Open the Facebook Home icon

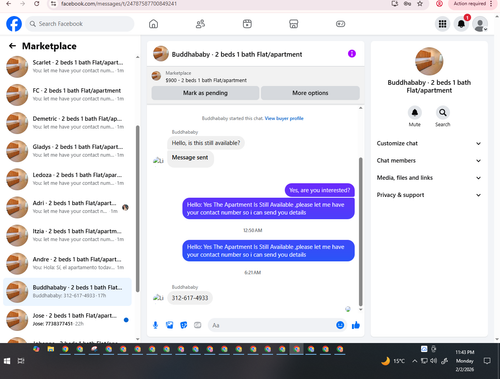pyautogui.click(x=153, y=24)
